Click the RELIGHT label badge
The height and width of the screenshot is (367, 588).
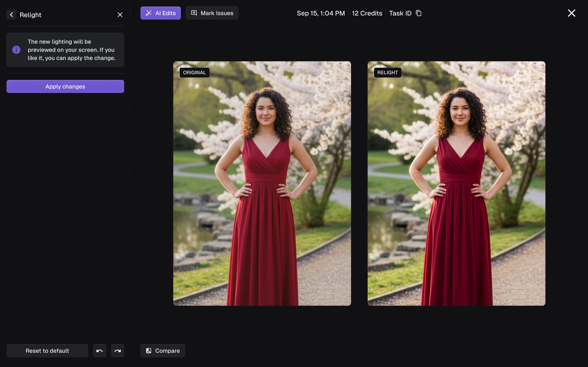coord(387,73)
